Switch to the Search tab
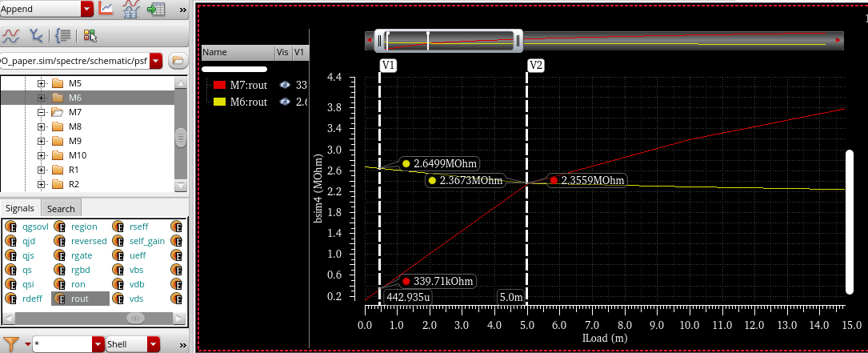868x353 pixels. pos(61,209)
